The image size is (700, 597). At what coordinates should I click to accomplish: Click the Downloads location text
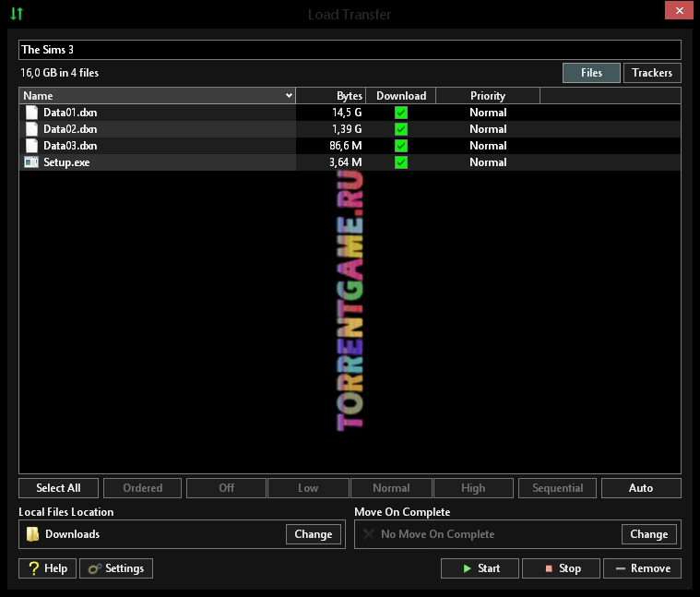coord(72,534)
